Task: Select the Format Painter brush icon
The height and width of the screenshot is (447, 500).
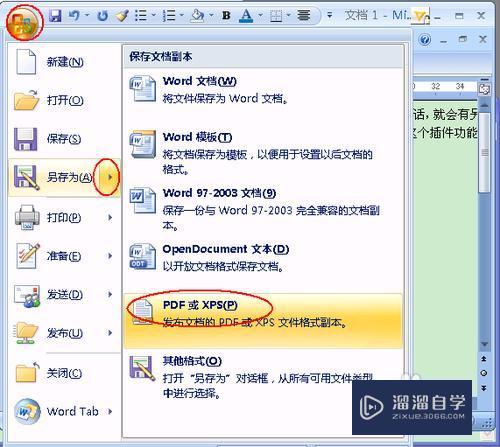Action: (x=122, y=15)
